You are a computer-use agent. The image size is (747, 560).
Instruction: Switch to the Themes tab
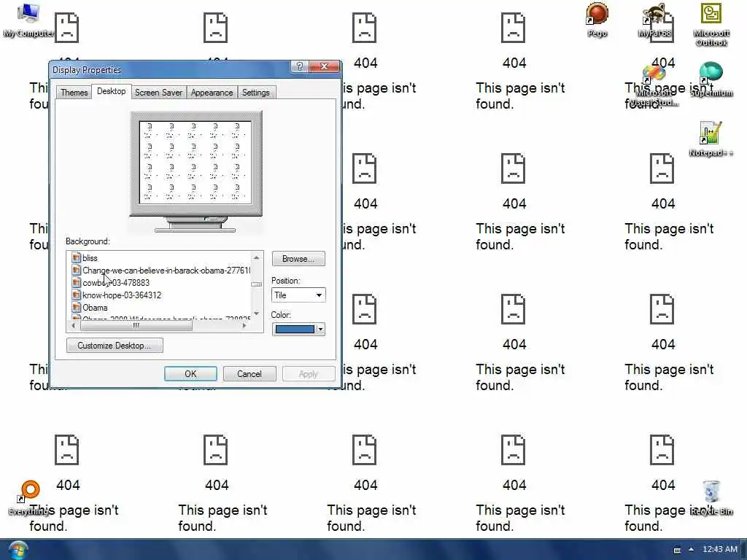pyautogui.click(x=74, y=93)
